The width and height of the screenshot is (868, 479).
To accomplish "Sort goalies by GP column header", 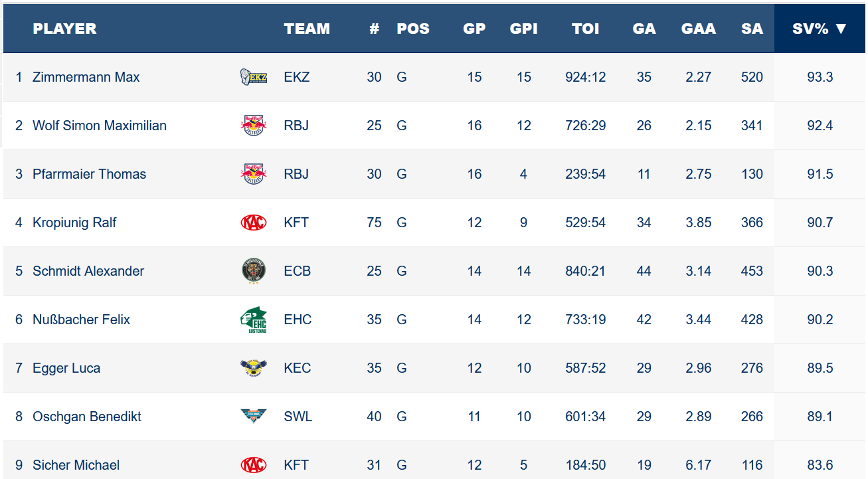I will [x=474, y=29].
